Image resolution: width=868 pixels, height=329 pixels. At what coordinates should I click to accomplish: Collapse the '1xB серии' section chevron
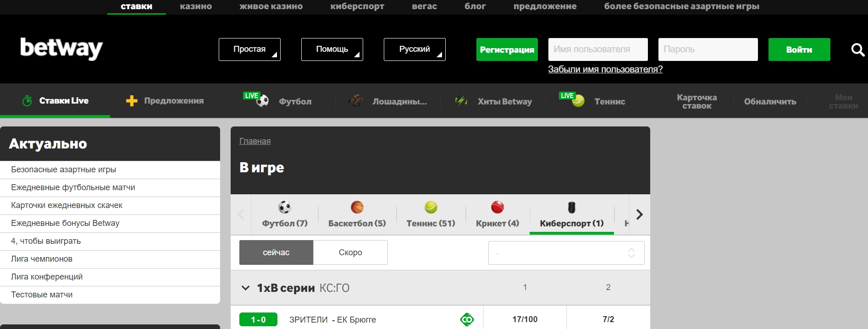pos(245,288)
